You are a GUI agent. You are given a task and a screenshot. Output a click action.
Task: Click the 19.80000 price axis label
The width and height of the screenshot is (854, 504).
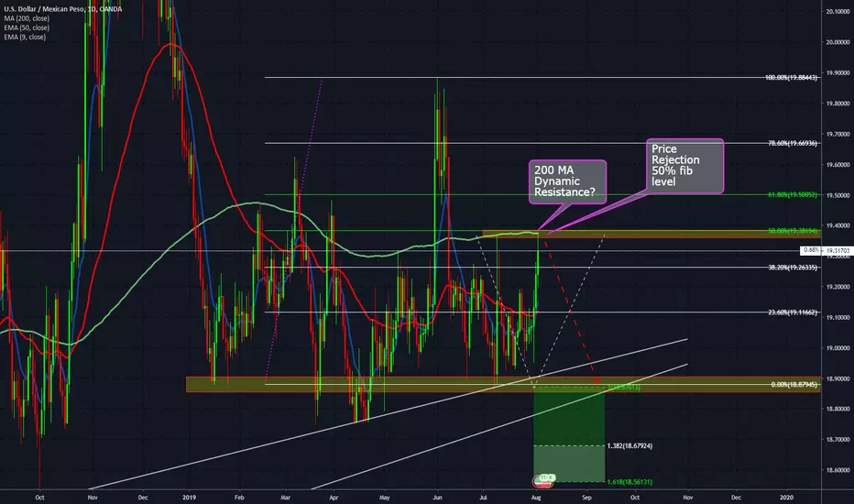[838, 103]
